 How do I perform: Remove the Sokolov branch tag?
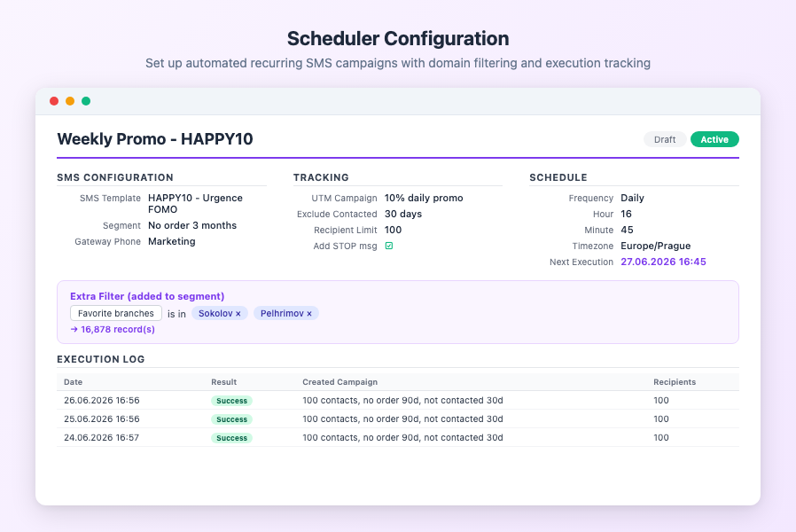point(238,314)
